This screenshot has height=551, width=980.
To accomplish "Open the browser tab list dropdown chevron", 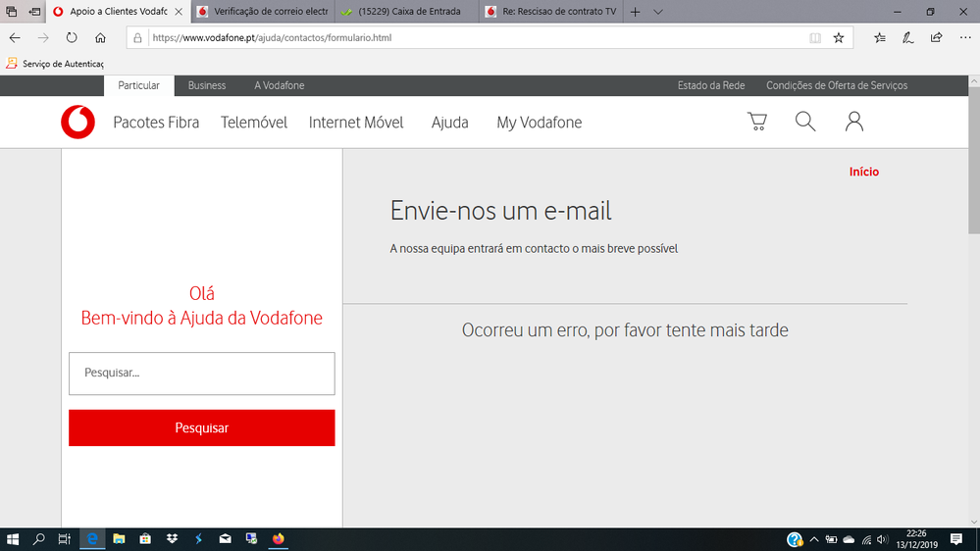I will coord(658,12).
